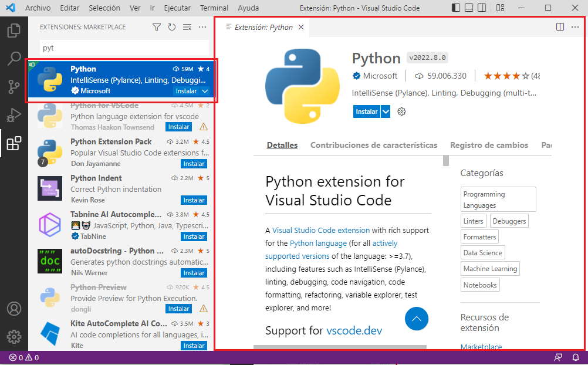588x365 pixels.
Task: Click the details vertical scrollbar thumb
Action: [446, 160]
